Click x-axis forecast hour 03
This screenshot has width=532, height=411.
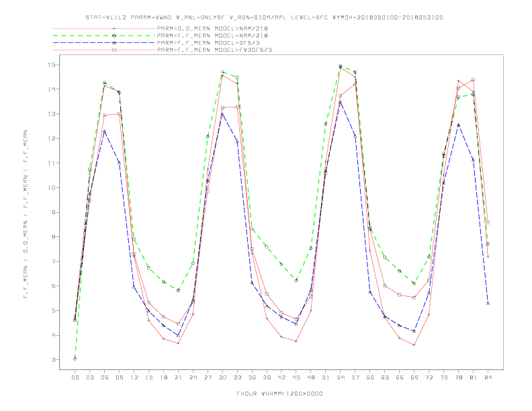[89, 377]
